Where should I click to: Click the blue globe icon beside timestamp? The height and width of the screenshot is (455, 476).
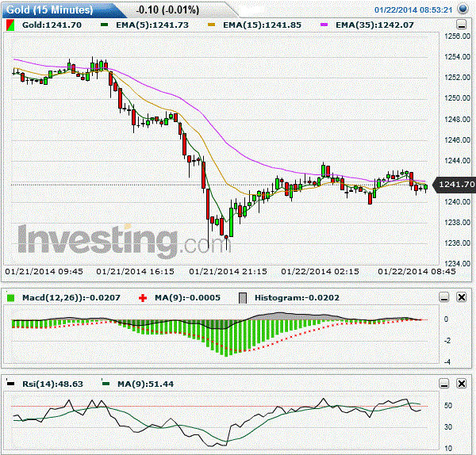(x=463, y=9)
